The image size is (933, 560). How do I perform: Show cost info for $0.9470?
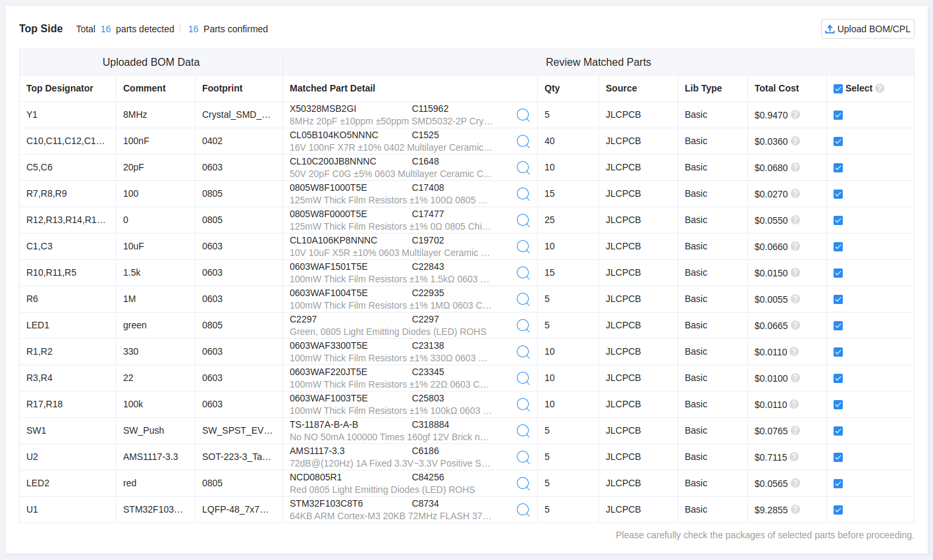click(795, 115)
